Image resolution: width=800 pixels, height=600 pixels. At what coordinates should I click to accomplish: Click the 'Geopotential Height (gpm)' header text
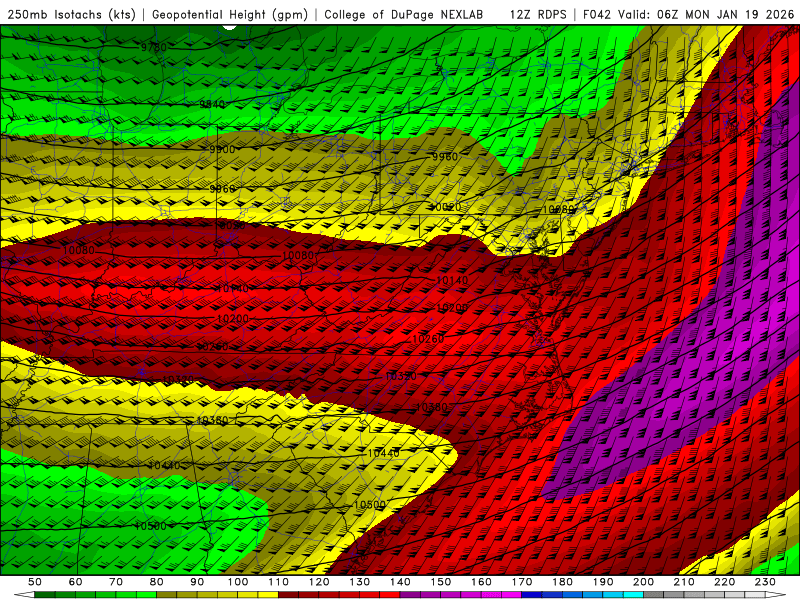[x=230, y=15]
